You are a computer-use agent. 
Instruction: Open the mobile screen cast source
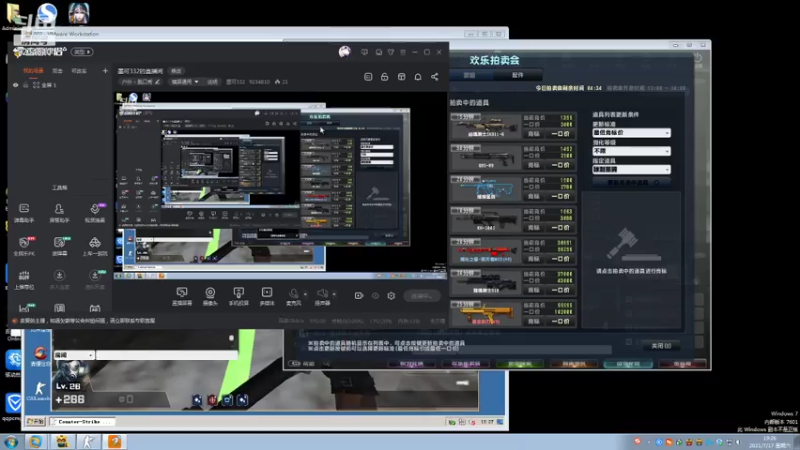[238, 296]
